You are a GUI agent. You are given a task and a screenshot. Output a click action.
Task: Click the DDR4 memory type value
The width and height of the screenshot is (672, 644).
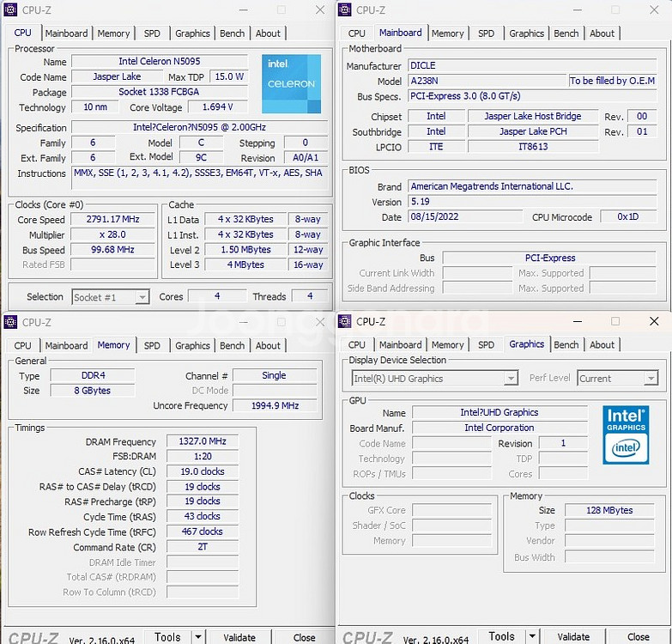coord(93,375)
